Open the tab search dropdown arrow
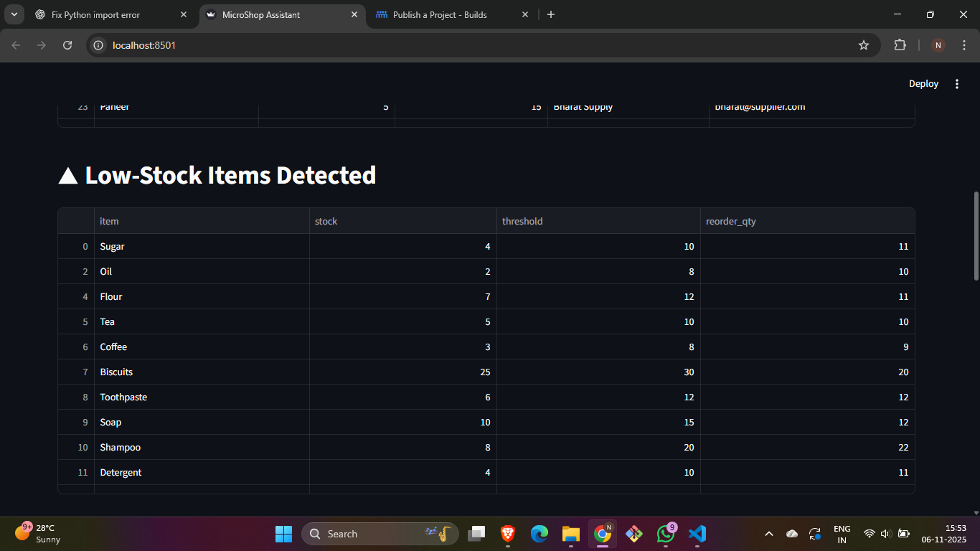The width and height of the screenshot is (980, 551). click(14, 14)
